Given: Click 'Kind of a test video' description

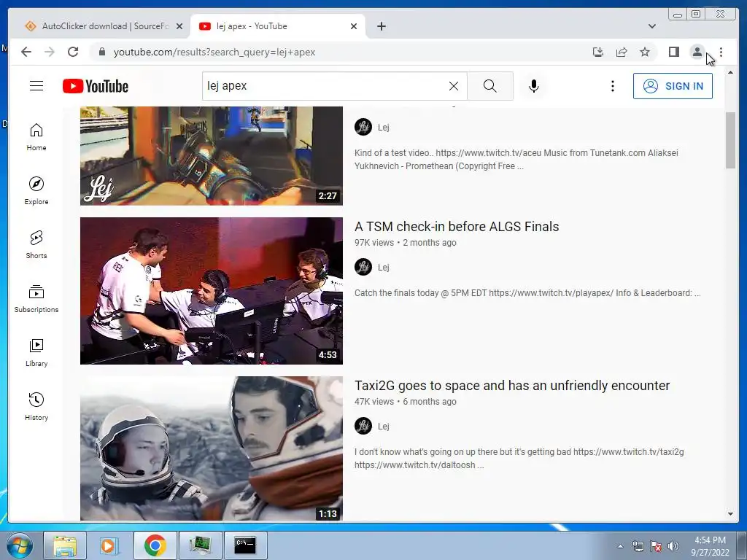Looking at the screenshot, I should [x=516, y=160].
